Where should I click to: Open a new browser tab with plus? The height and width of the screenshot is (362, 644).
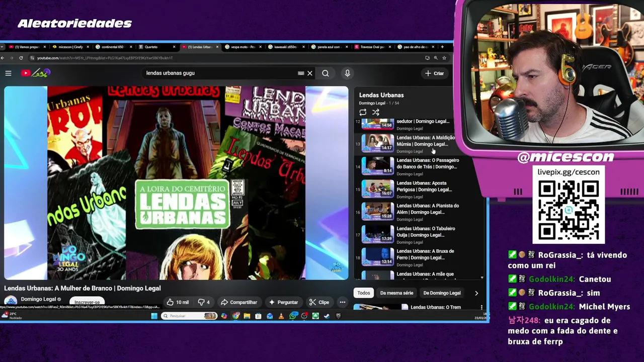[x=442, y=47]
